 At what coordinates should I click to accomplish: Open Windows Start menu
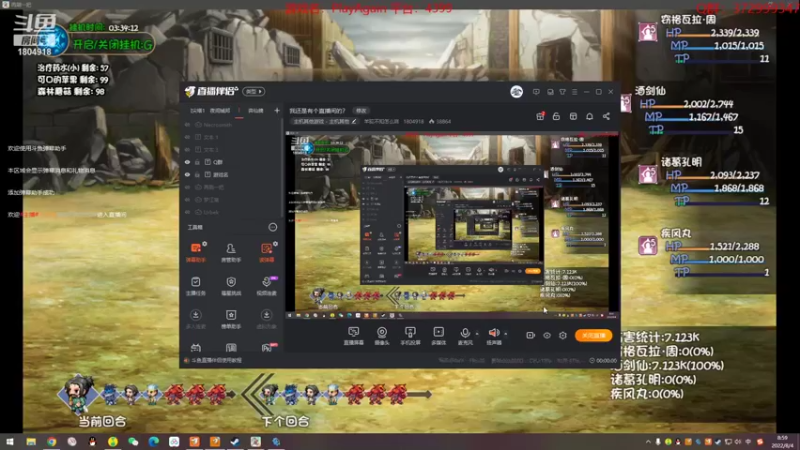pos(10,442)
